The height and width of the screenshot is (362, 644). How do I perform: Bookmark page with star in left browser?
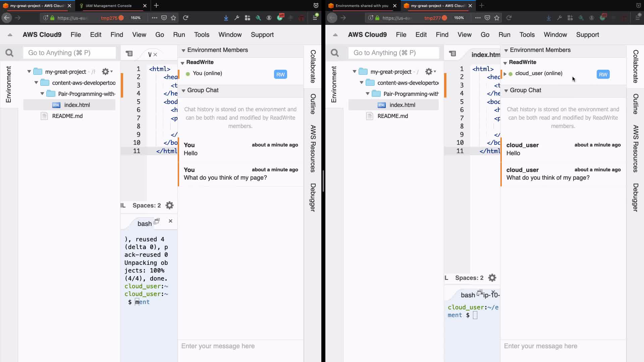pos(173,18)
